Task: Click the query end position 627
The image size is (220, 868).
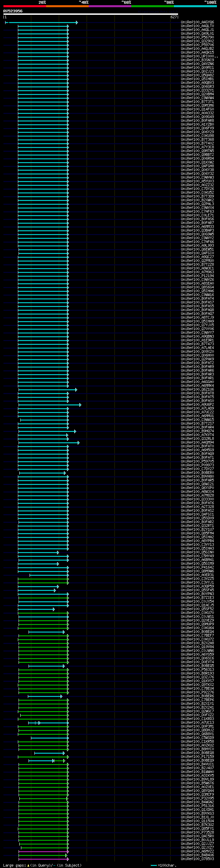Action: click(174, 17)
